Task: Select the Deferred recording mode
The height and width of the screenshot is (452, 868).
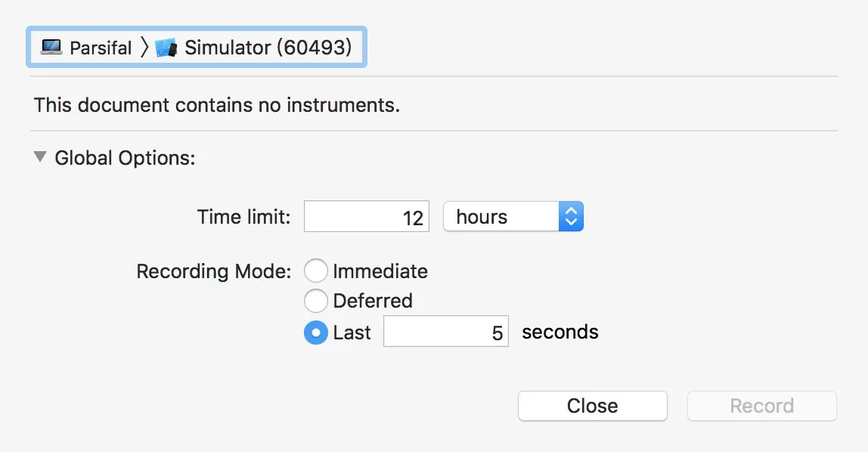Action: [x=316, y=301]
